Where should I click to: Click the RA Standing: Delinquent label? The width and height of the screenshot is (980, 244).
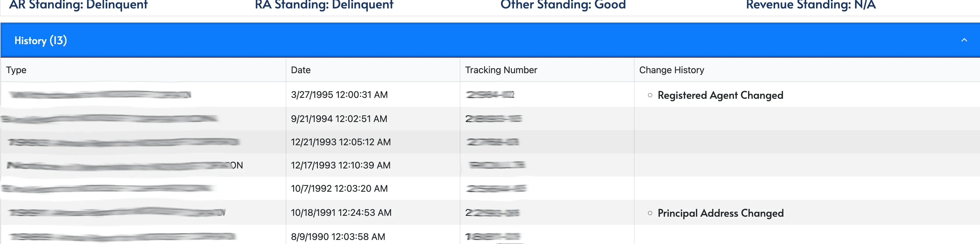pyautogui.click(x=324, y=5)
